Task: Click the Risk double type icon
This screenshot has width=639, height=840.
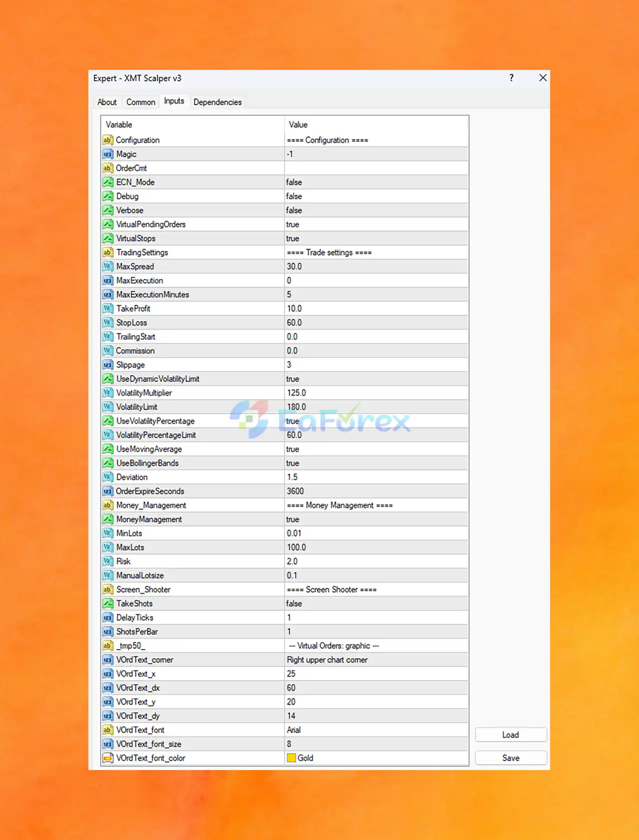Action: point(107,561)
